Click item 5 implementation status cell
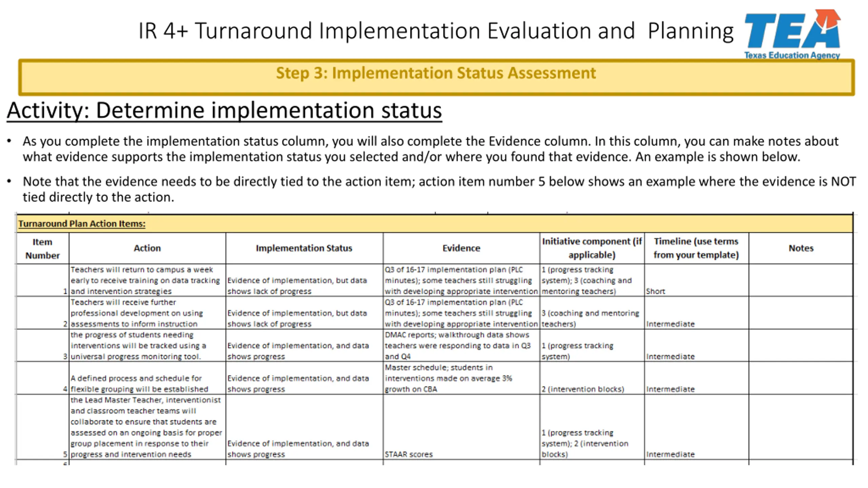Image resolution: width=868 pixels, height=488 pixels. coord(304,427)
